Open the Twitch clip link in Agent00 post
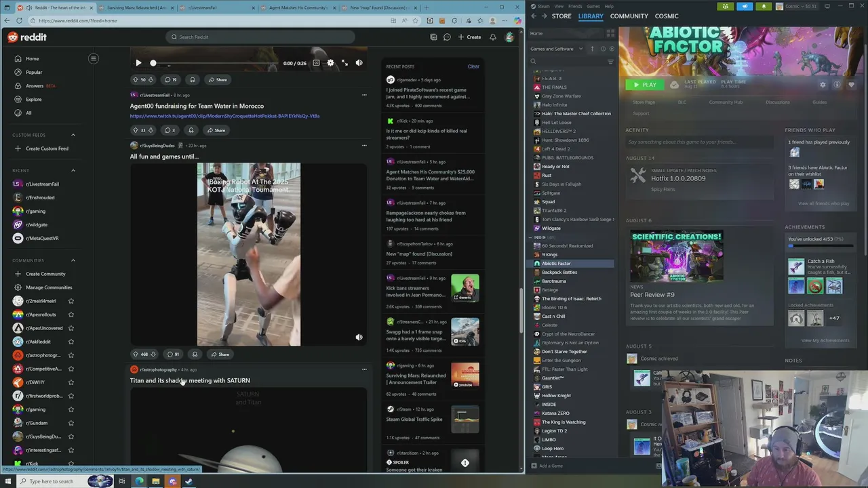This screenshot has width=868, height=488. [224, 116]
